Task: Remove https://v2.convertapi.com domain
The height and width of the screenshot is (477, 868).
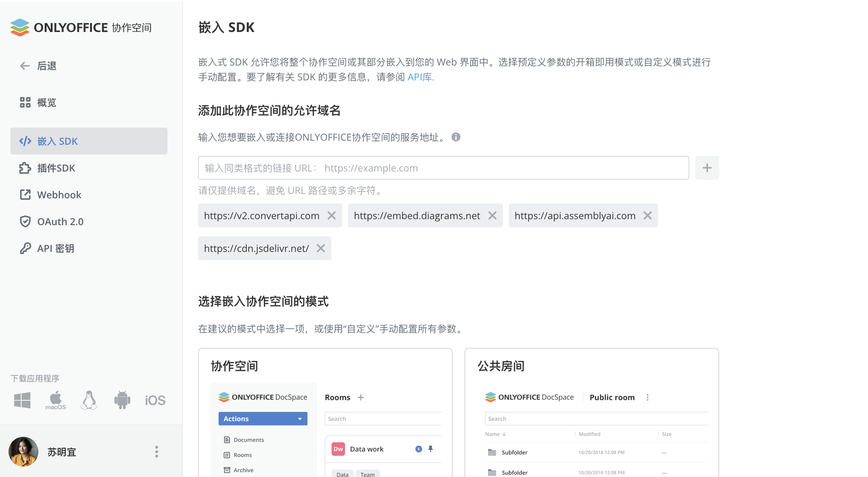Action: (332, 215)
